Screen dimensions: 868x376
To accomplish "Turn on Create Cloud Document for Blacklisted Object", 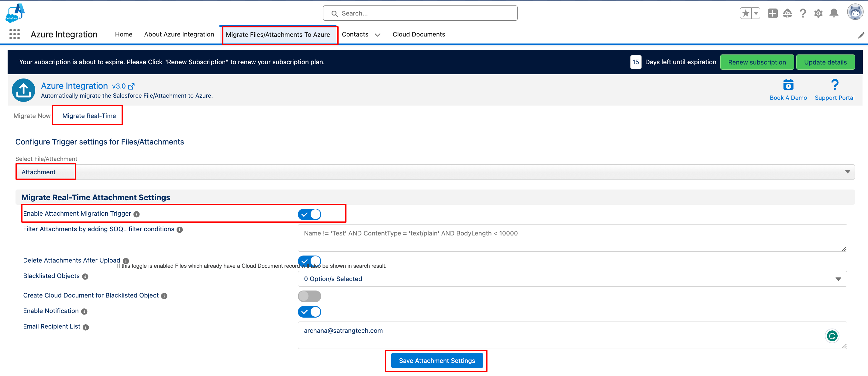I will click(309, 296).
